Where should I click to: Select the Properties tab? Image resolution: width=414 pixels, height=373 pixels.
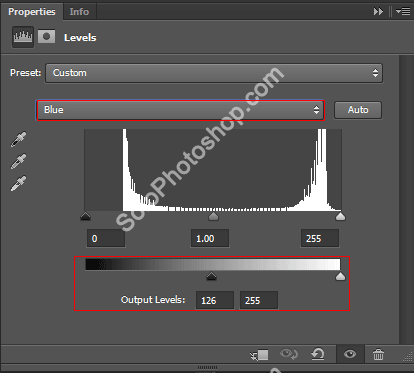(32, 12)
